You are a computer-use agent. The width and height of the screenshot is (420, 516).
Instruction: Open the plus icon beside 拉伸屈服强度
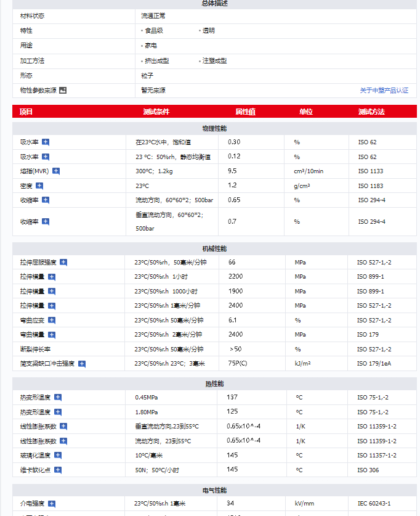click(x=63, y=263)
